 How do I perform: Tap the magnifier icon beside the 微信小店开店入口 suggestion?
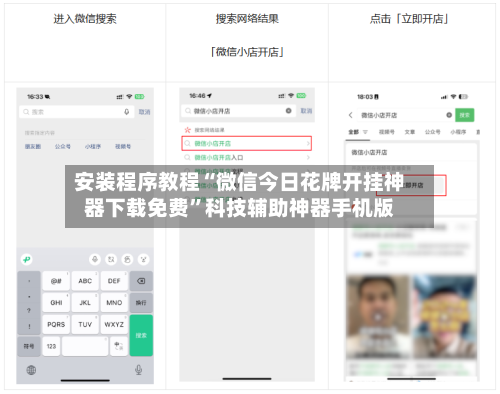coord(188,157)
